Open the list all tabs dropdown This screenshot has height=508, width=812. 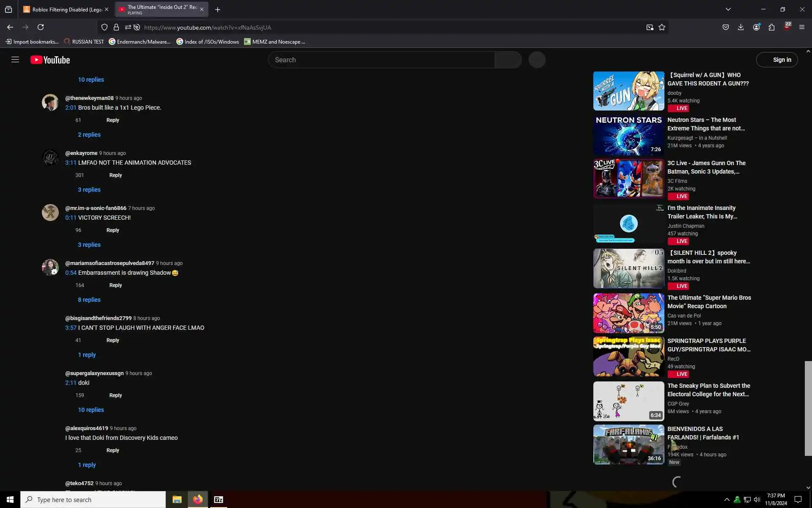pos(728,9)
